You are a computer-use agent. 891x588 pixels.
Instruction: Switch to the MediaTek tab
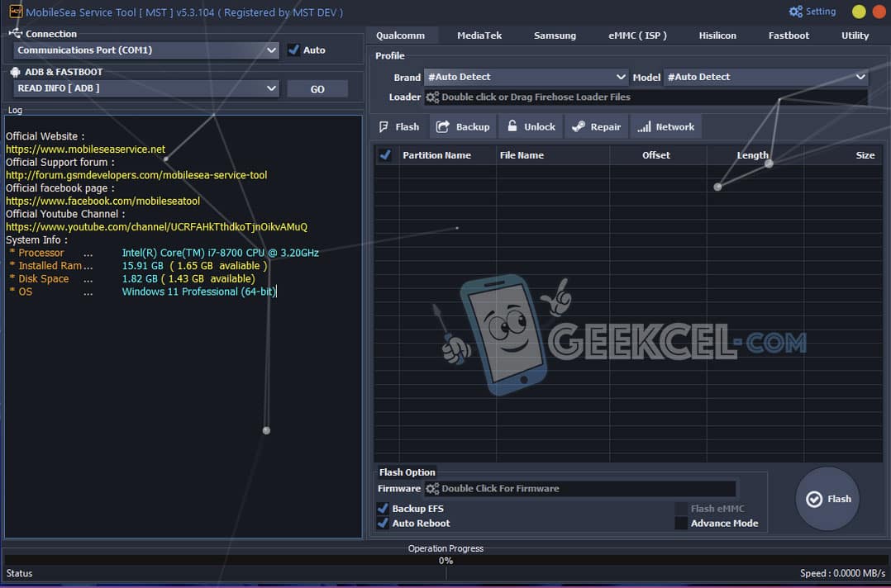pyautogui.click(x=479, y=36)
